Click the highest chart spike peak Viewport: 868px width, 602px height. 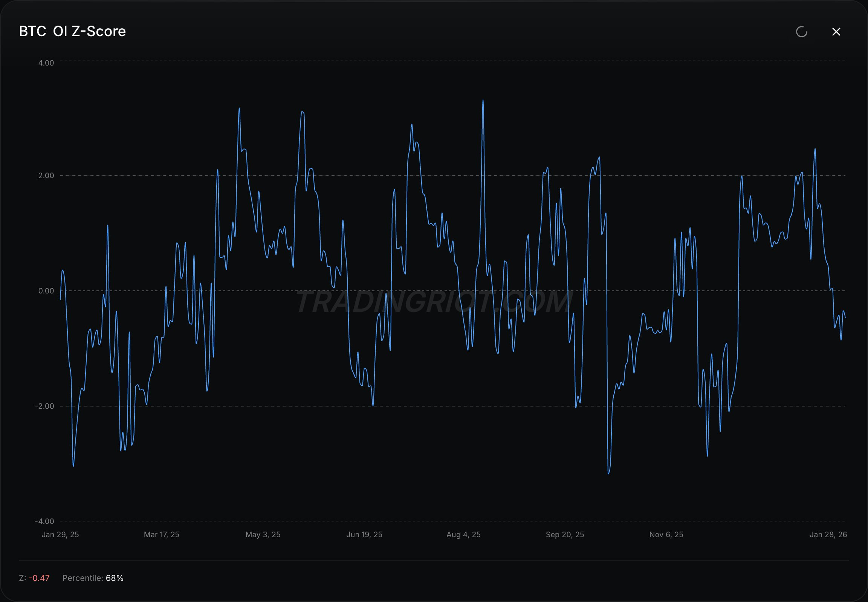[483, 101]
